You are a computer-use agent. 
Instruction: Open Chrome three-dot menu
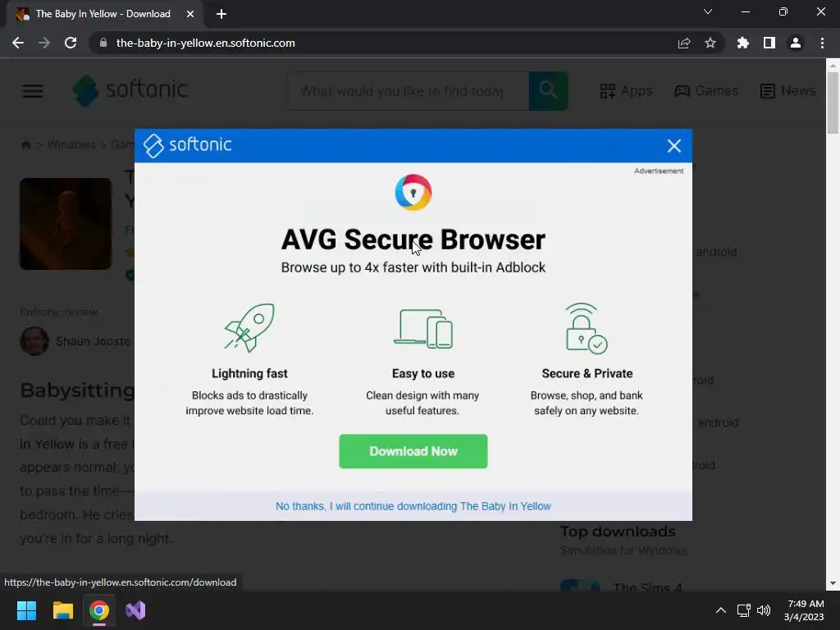click(822, 43)
